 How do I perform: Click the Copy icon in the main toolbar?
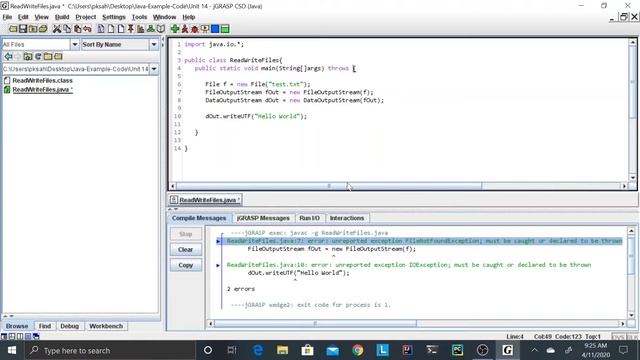(x=67, y=29)
